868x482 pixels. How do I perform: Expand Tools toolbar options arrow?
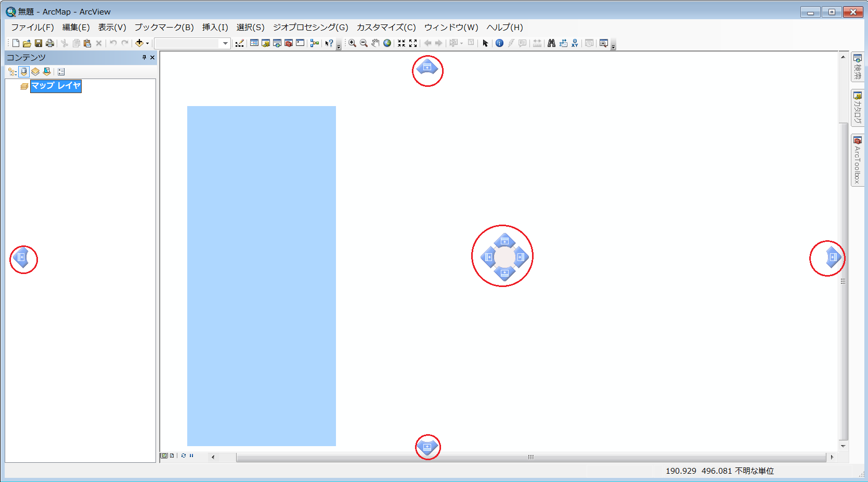point(613,44)
